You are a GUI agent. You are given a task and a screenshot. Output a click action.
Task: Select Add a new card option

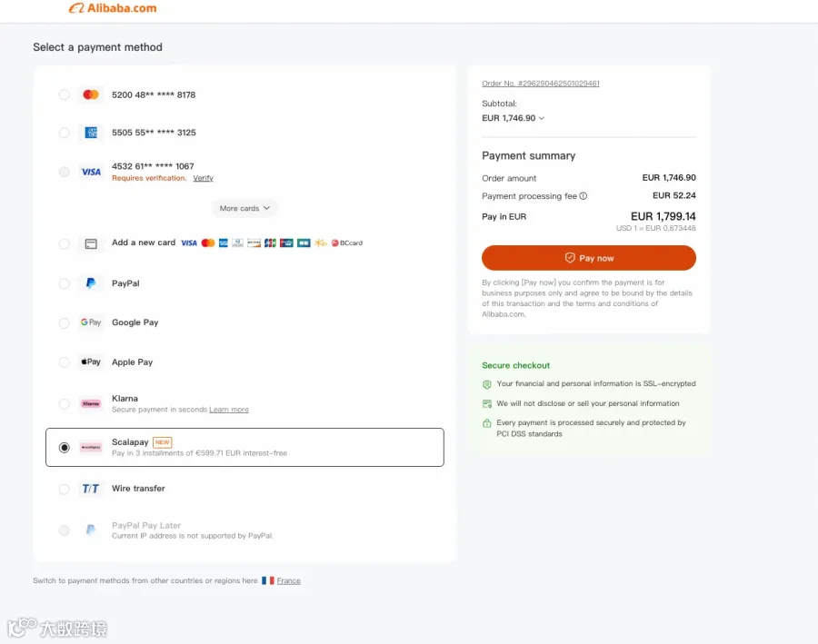(x=65, y=243)
